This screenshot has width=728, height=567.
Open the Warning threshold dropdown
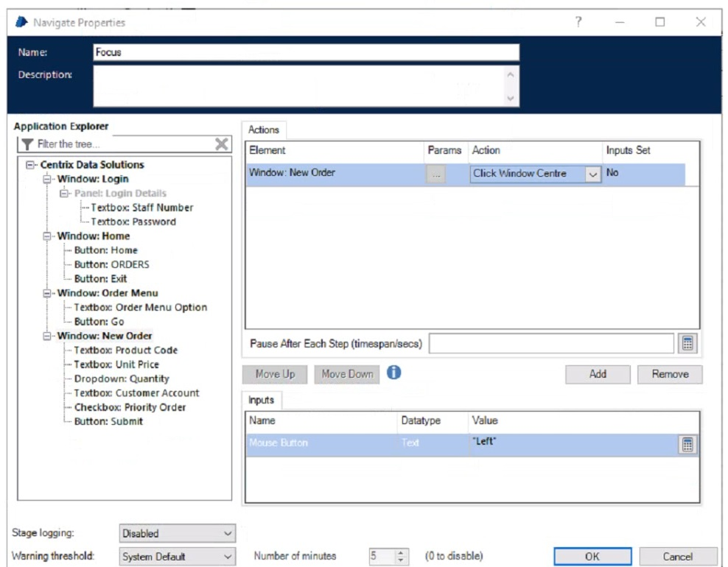pyautogui.click(x=226, y=557)
